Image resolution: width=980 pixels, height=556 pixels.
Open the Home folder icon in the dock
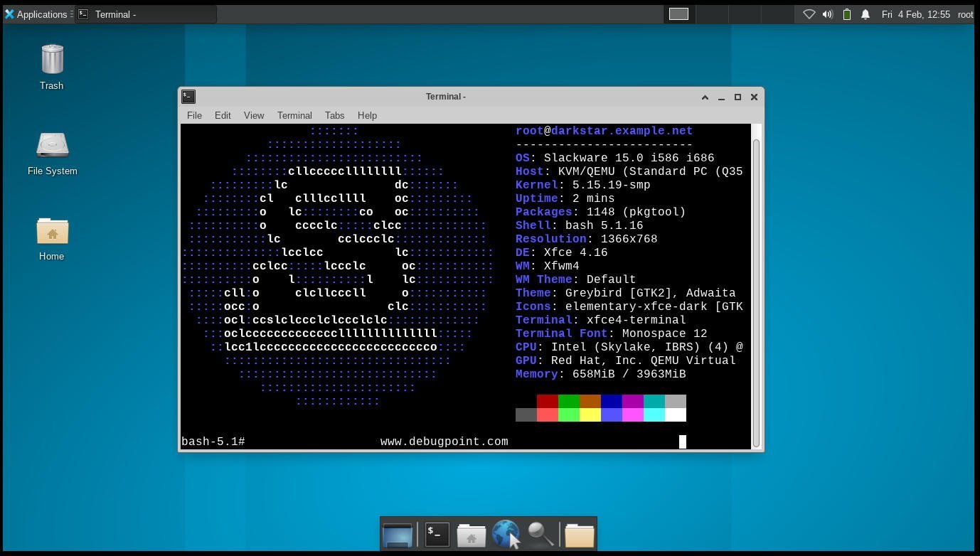pos(470,534)
